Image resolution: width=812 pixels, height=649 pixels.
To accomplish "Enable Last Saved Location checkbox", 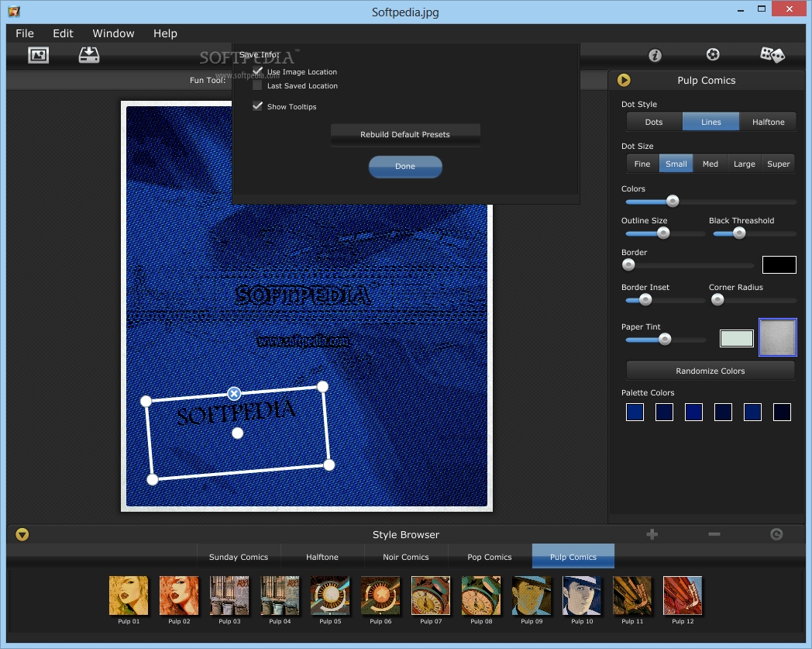I will (258, 86).
